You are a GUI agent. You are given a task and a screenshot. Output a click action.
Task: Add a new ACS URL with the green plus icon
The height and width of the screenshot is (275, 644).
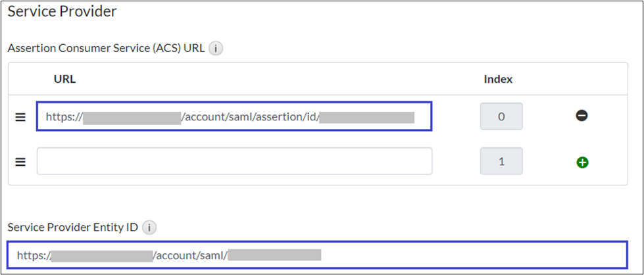[582, 162]
